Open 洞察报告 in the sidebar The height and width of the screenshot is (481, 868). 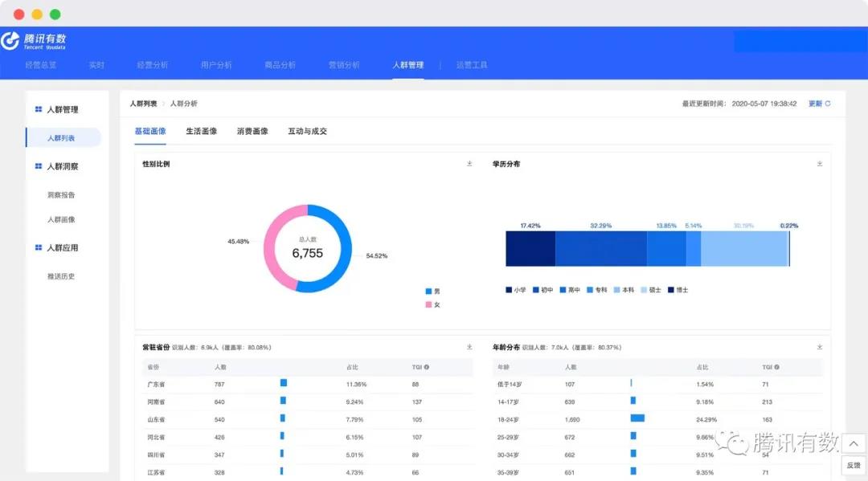[x=61, y=194]
